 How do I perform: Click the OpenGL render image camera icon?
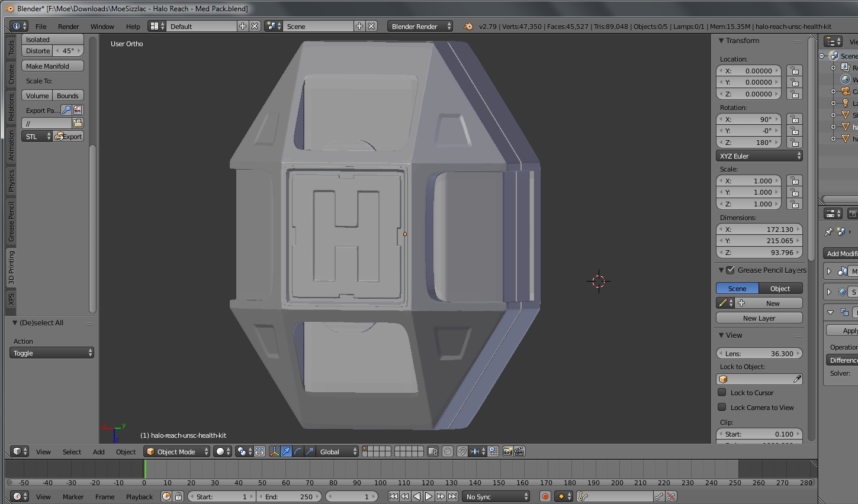tap(507, 451)
